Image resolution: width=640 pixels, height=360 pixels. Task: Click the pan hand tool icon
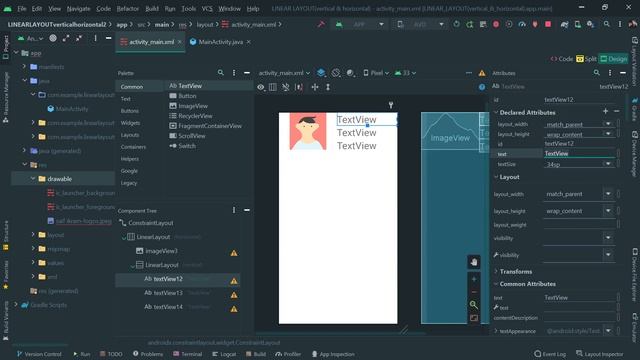coord(474,262)
